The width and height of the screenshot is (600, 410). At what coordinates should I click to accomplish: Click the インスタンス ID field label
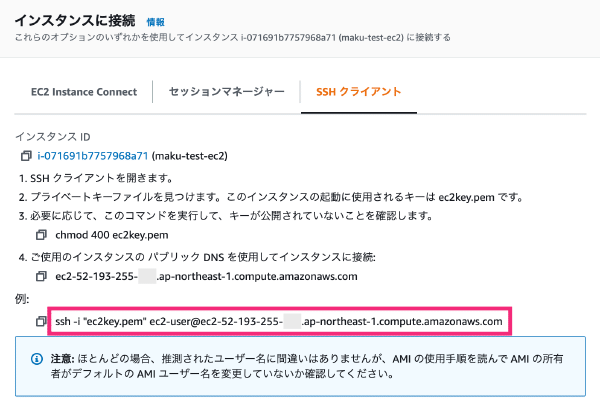[53, 137]
